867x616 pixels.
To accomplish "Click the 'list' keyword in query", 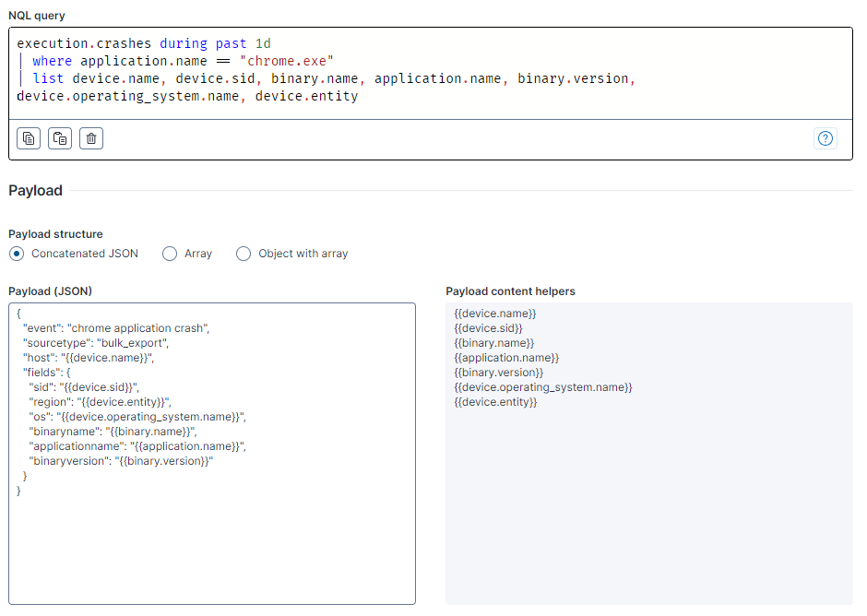I will tap(48, 78).
